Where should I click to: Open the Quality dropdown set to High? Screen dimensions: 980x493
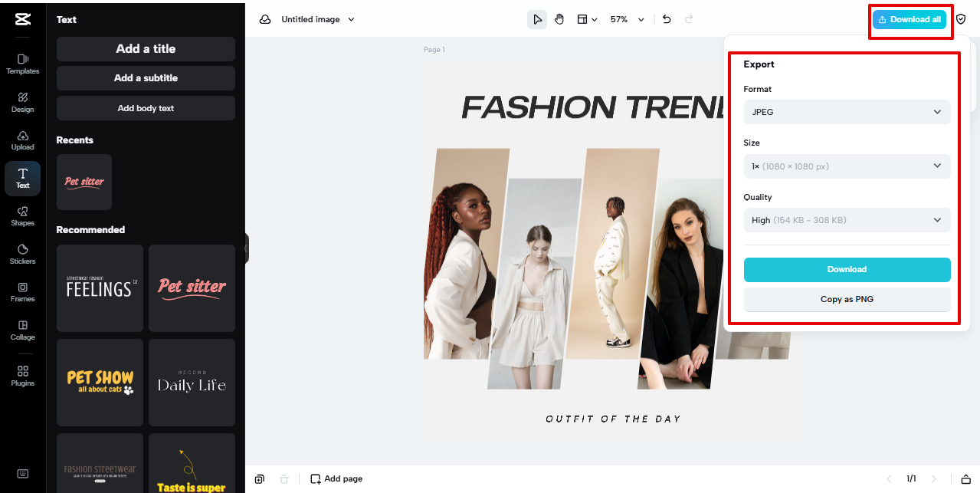[x=847, y=220]
